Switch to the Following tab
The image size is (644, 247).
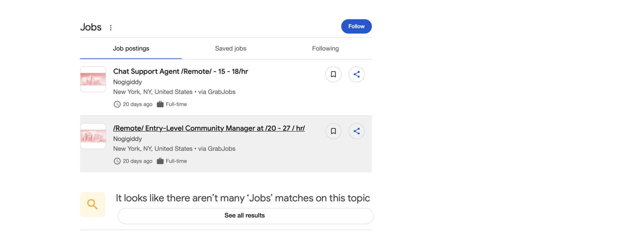coord(325,48)
